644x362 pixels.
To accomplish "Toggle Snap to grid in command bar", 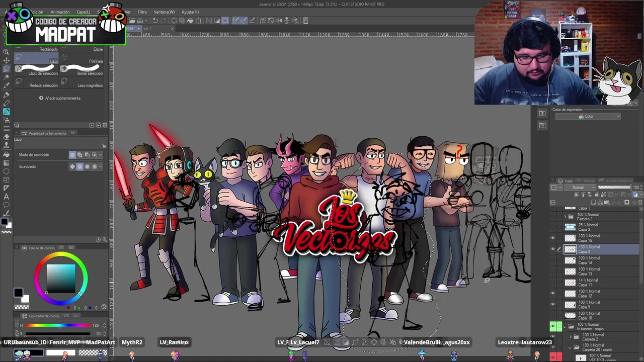I will click(252, 21).
